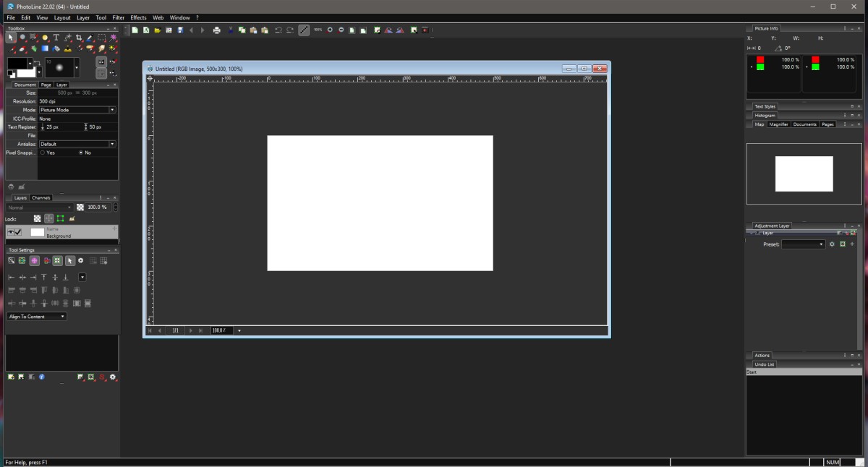This screenshot has width=868, height=467.
Task: Select the Stamp clone tool
Action: pos(67,49)
